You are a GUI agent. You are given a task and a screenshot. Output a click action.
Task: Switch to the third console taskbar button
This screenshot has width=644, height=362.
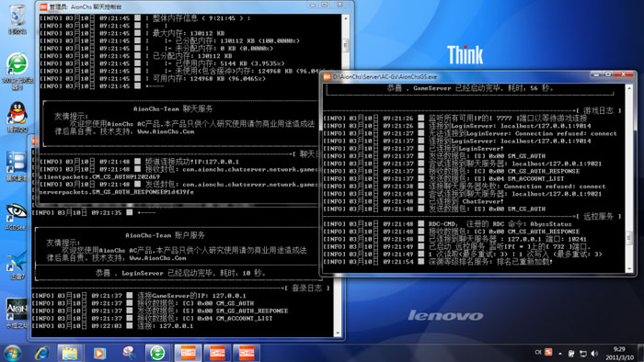[x=247, y=353]
